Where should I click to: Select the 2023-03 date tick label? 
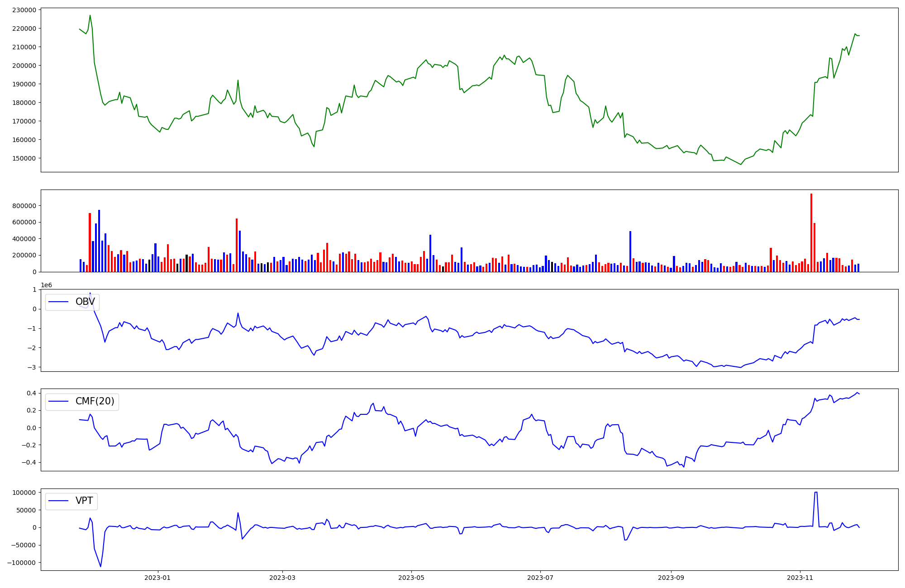(282, 578)
